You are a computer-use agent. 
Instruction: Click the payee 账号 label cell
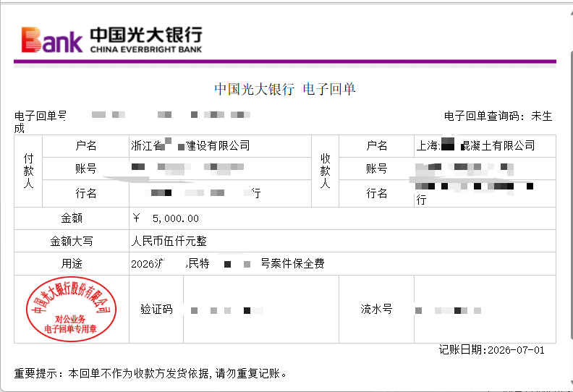377,169
